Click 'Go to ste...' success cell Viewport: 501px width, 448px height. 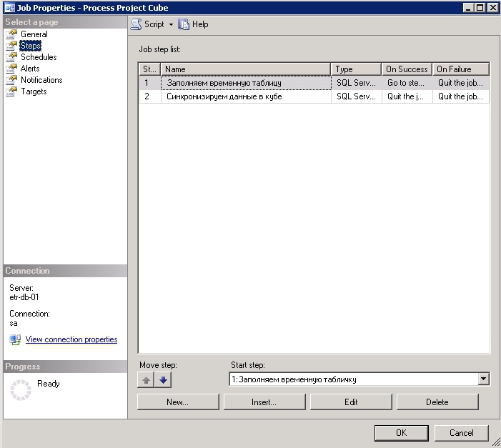click(407, 83)
